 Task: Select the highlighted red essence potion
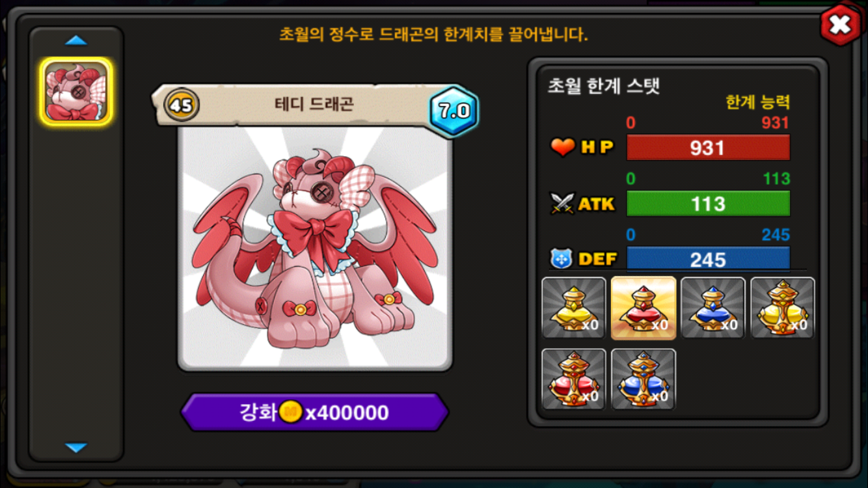click(644, 308)
